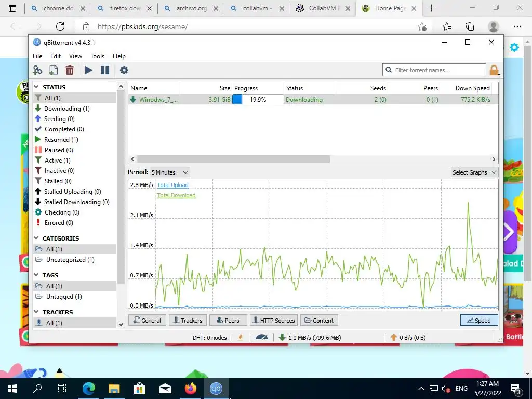532x399 pixels.
Task: Open the Edit menu
Action: click(x=55, y=56)
